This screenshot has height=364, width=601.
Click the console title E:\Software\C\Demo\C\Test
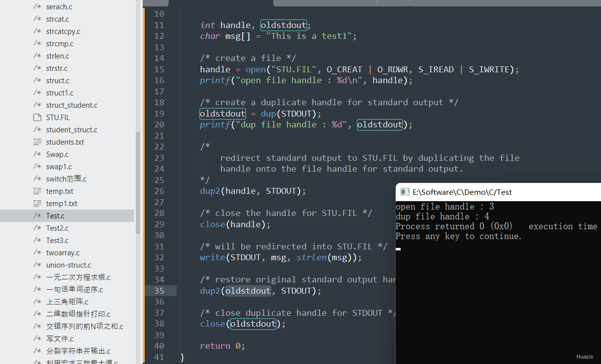(462, 192)
